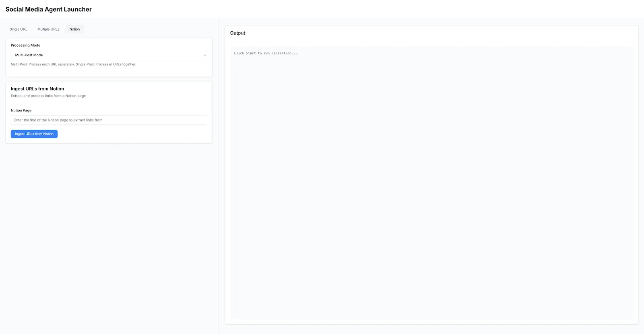
Task: Click the blank header area right of the title
Action: 362,9
